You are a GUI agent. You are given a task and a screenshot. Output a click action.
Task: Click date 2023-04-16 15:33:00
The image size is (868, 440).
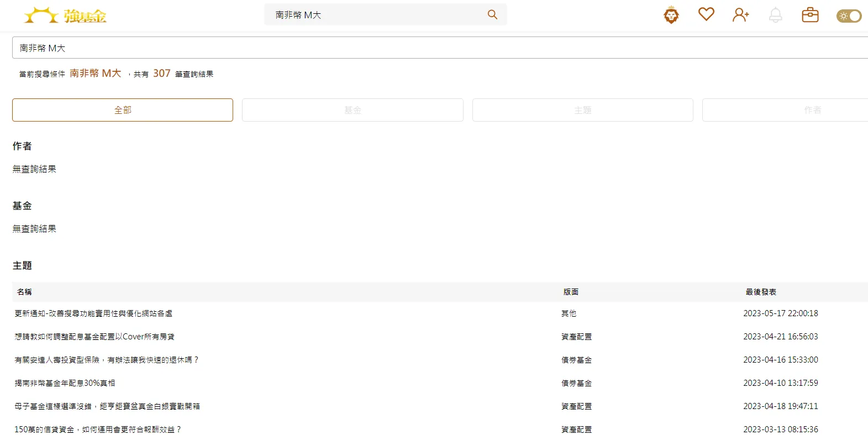(781, 360)
